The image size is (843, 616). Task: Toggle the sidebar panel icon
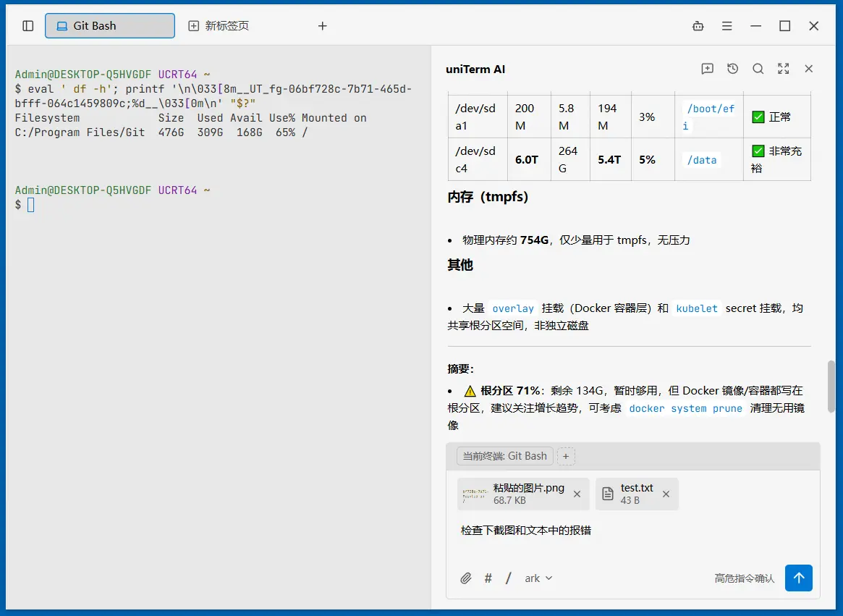[28, 26]
